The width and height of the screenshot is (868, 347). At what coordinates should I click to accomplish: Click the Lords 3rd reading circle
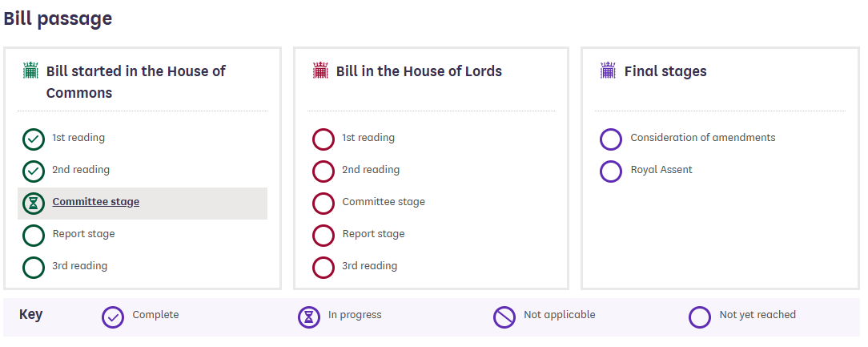pos(323,268)
